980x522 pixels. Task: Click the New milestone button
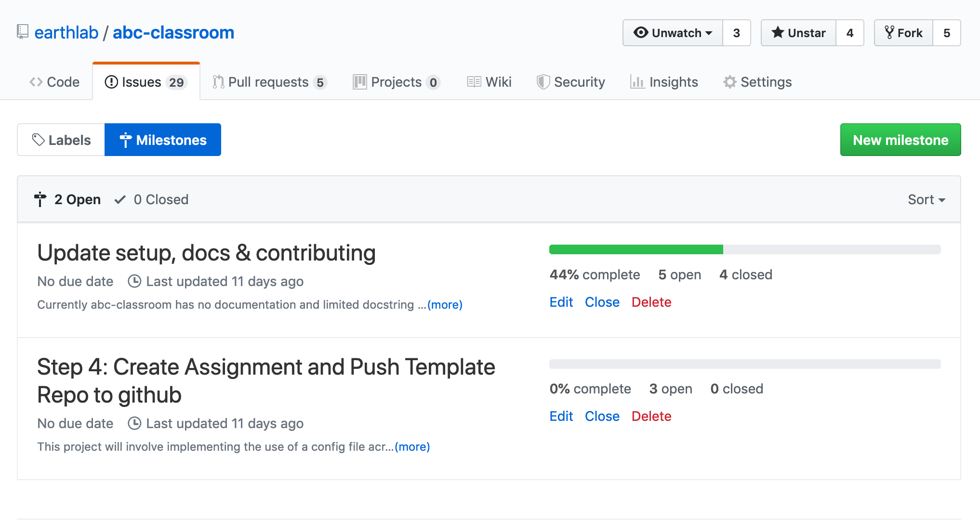(901, 140)
